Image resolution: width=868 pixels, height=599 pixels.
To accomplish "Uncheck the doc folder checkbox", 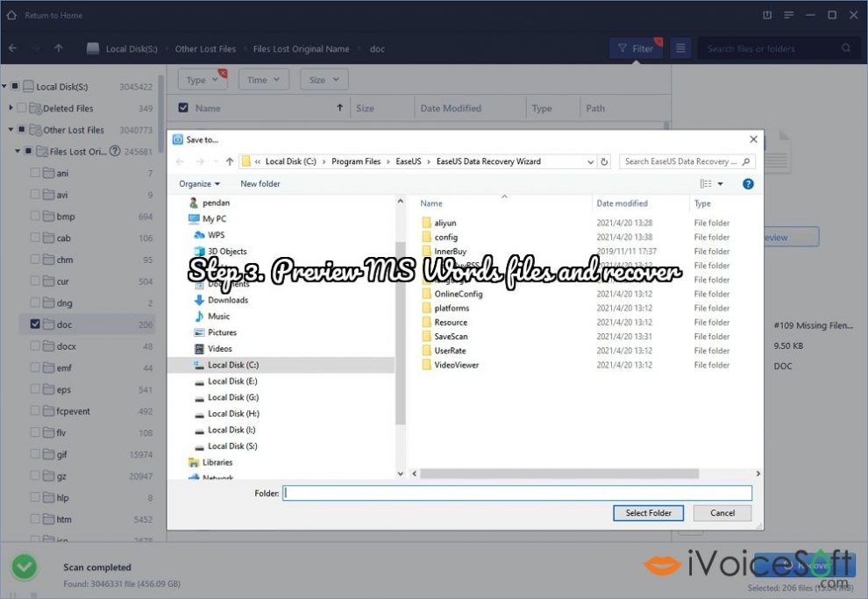I will coord(35,324).
